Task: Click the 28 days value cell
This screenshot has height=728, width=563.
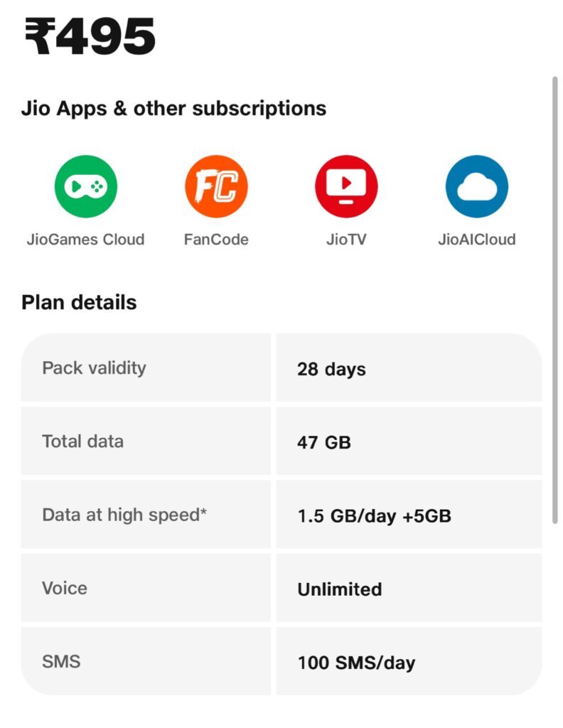Action: [409, 368]
